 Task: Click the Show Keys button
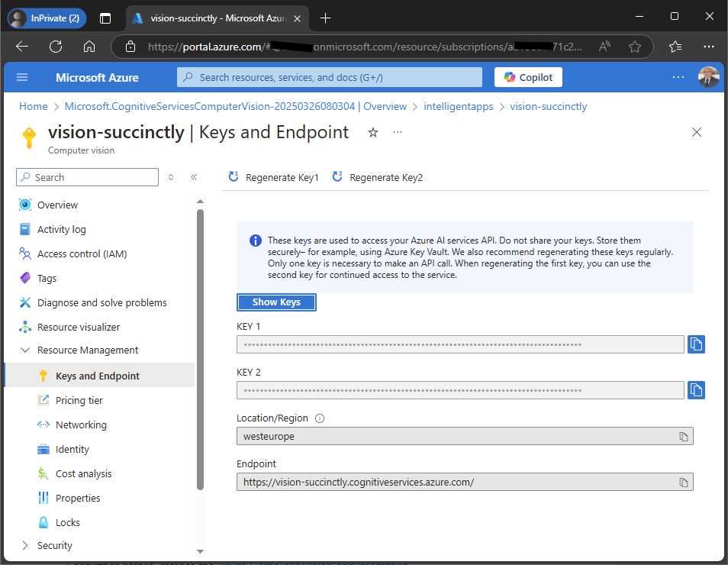click(x=276, y=302)
